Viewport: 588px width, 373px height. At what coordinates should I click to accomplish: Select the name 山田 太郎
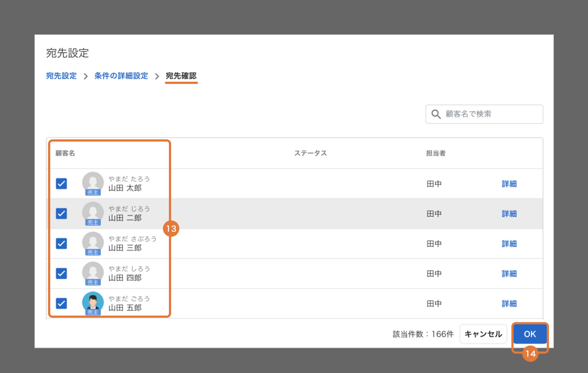(x=125, y=188)
